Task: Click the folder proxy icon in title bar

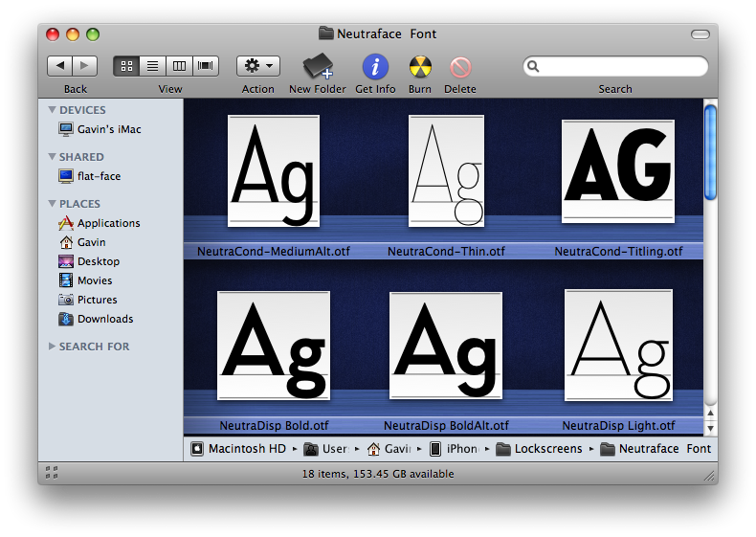Action: pyautogui.click(x=326, y=34)
